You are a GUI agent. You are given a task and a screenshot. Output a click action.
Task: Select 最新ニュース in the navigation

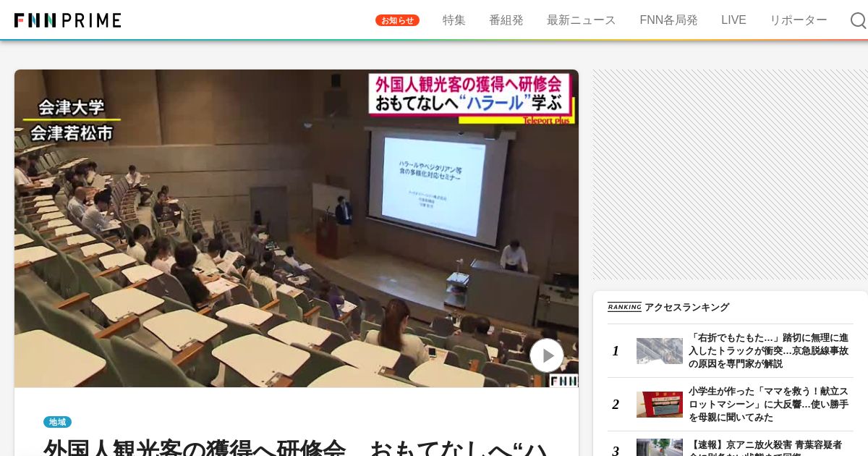[x=582, y=20]
